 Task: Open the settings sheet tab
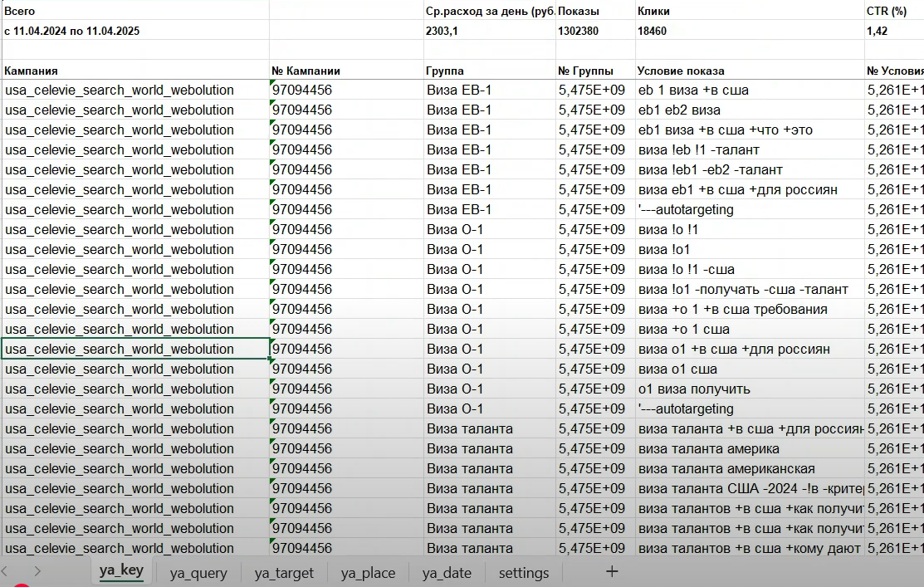pyautogui.click(x=523, y=572)
